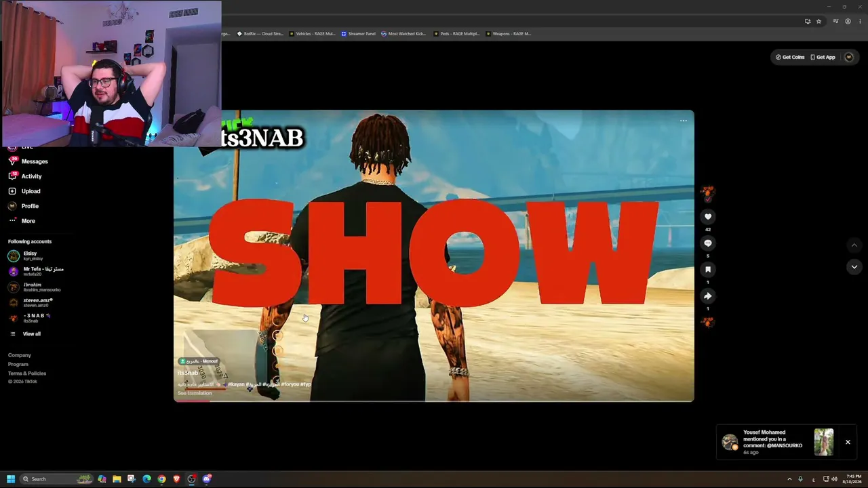Viewport: 868px width, 488px height.
Task: Click Get App button
Action: pyautogui.click(x=823, y=57)
